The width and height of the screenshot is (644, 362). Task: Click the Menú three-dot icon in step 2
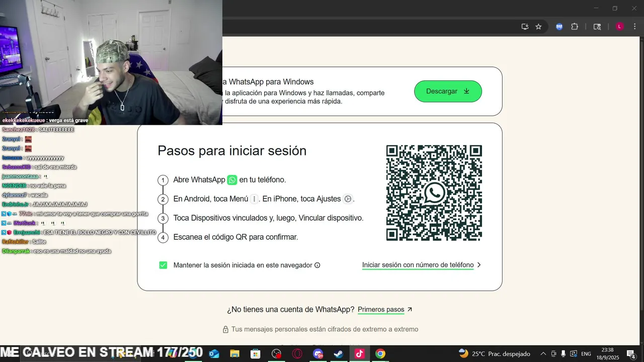click(254, 199)
